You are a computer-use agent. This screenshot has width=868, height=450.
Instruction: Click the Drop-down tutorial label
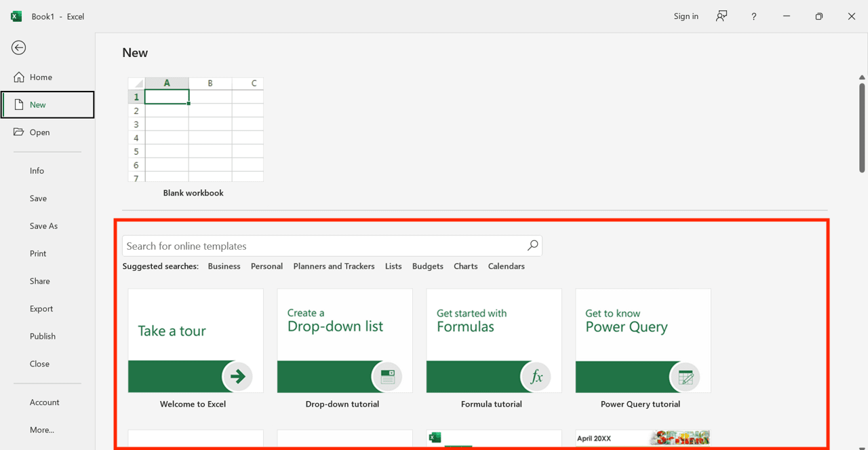(342, 404)
